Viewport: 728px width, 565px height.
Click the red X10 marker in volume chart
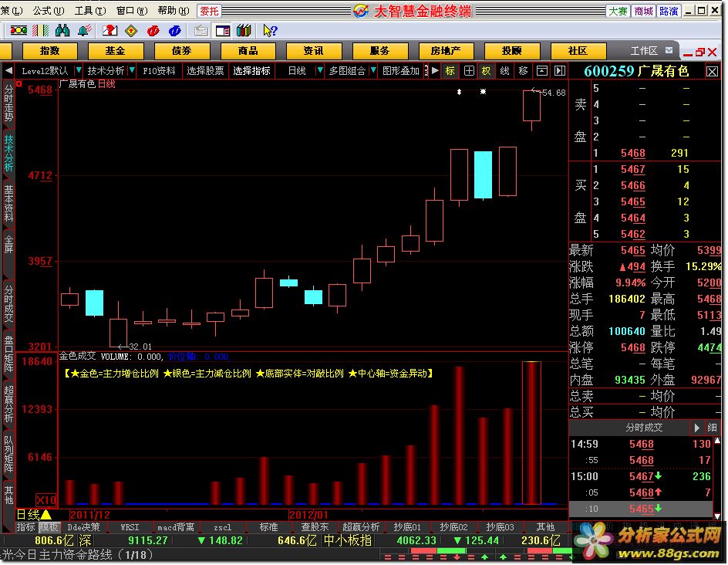46,500
